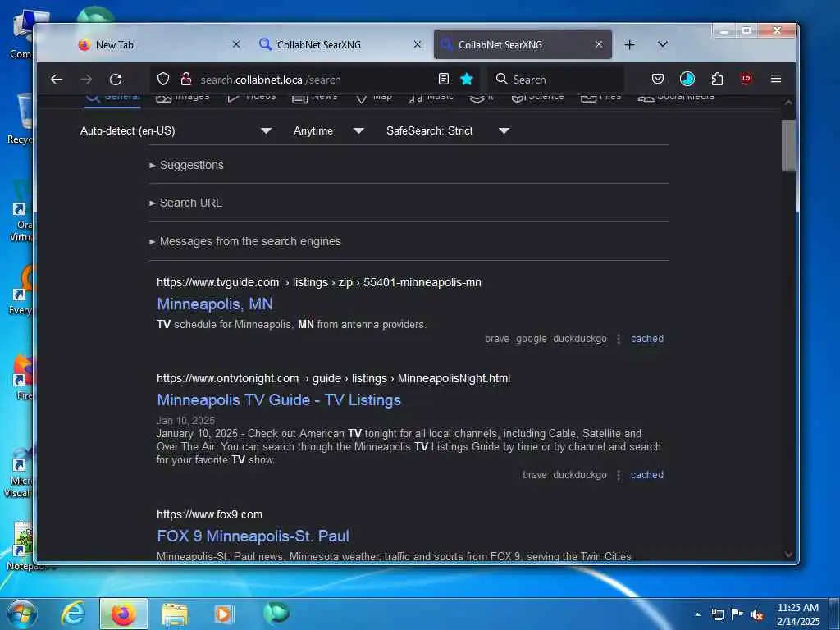This screenshot has height=630, width=840.
Task: Open more options dots for ontvtonight result
Action: pyautogui.click(x=619, y=475)
